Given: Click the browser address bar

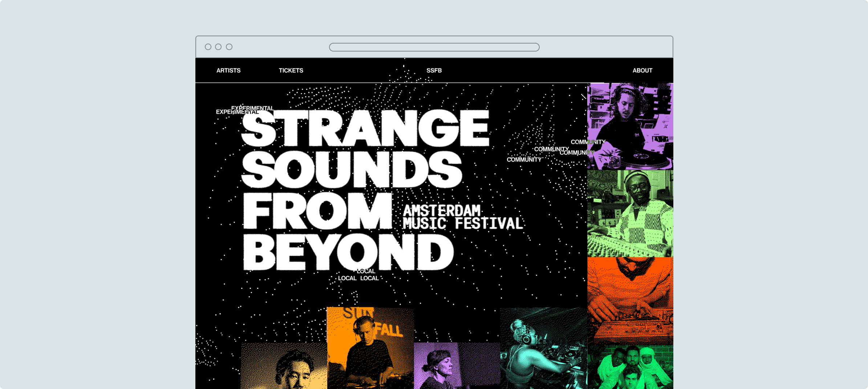Looking at the screenshot, I should tap(434, 47).
